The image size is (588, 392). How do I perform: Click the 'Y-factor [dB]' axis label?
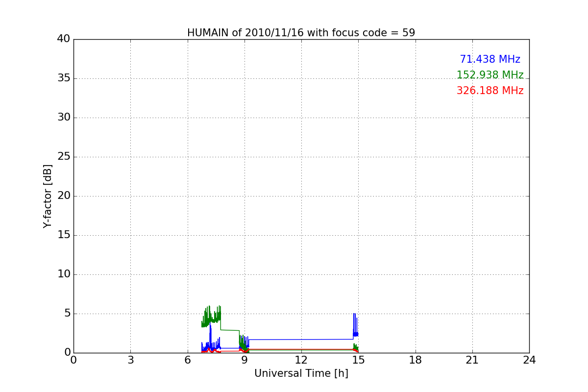48,196
